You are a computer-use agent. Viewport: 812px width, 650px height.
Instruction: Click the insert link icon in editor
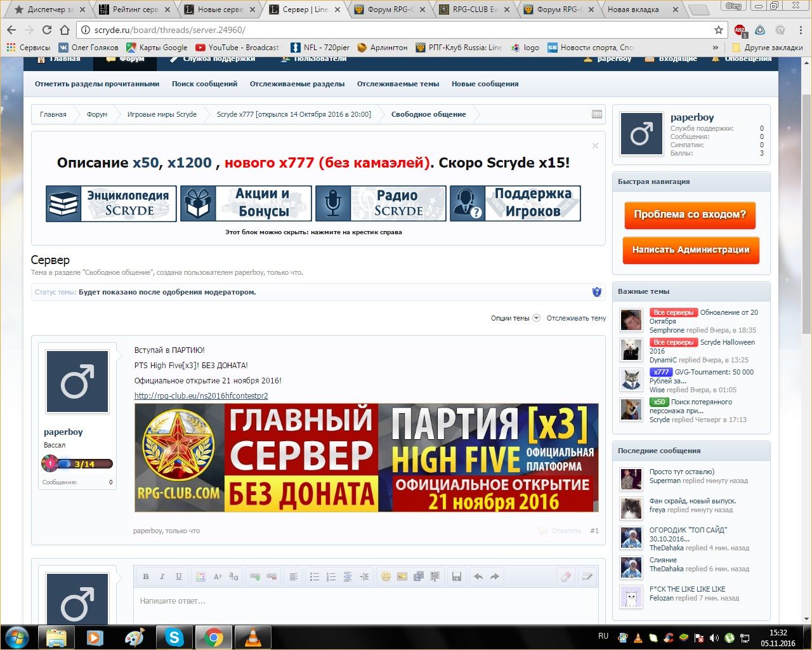(255, 576)
